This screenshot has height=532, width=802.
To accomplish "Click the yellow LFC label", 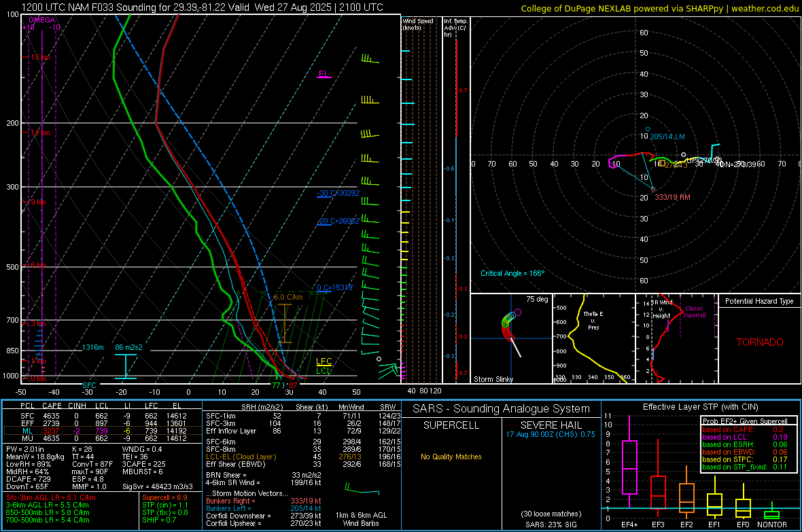I will pyautogui.click(x=324, y=361).
